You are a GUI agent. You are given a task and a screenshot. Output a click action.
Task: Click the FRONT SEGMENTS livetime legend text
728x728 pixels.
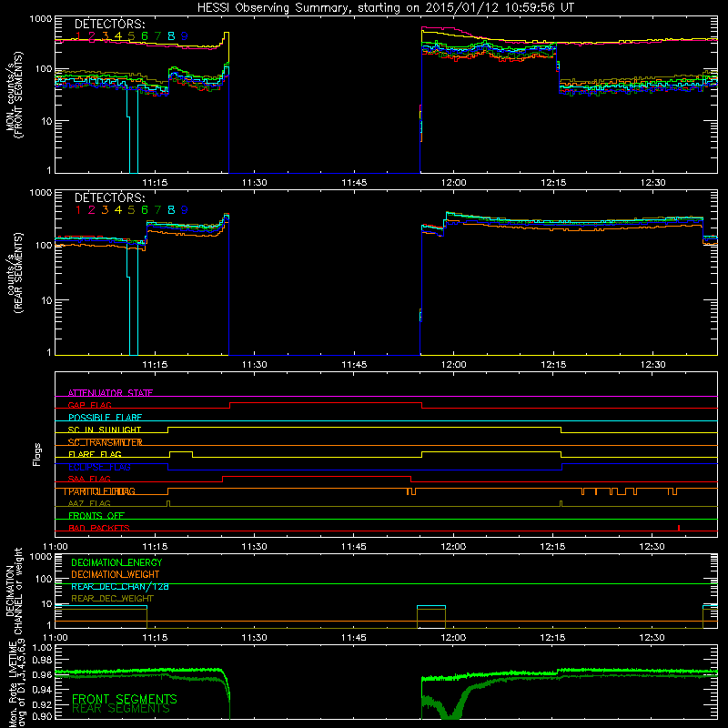125,699
